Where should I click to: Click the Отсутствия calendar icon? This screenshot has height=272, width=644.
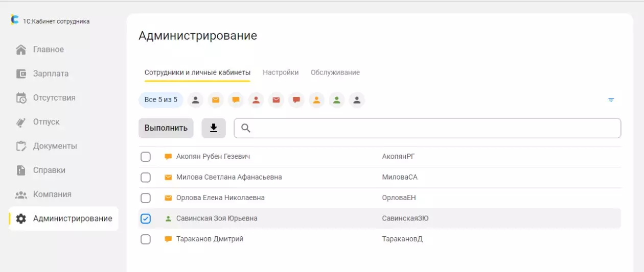click(x=21, y=98)
